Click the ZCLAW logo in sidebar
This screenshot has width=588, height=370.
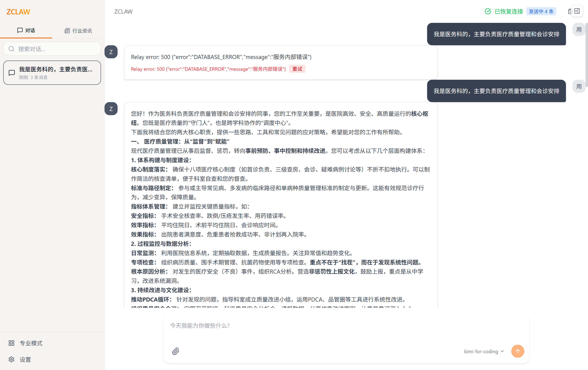coord(18,12)
